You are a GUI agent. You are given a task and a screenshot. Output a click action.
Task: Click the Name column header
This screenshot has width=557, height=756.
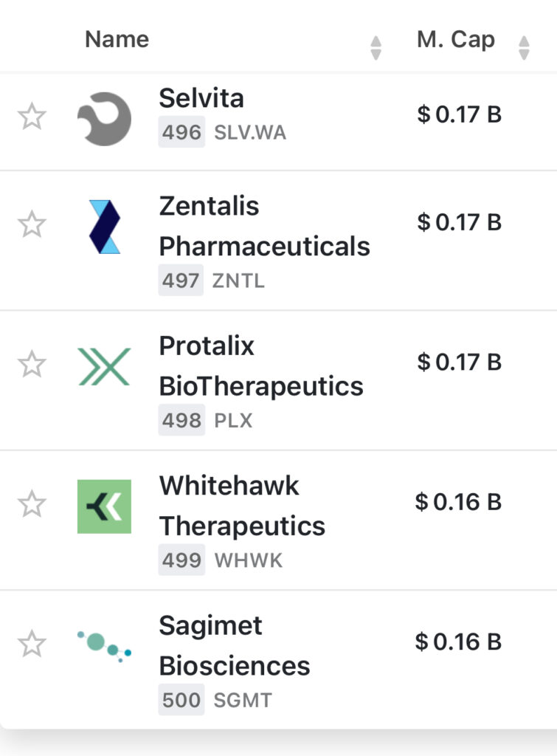tap(117, 39)
